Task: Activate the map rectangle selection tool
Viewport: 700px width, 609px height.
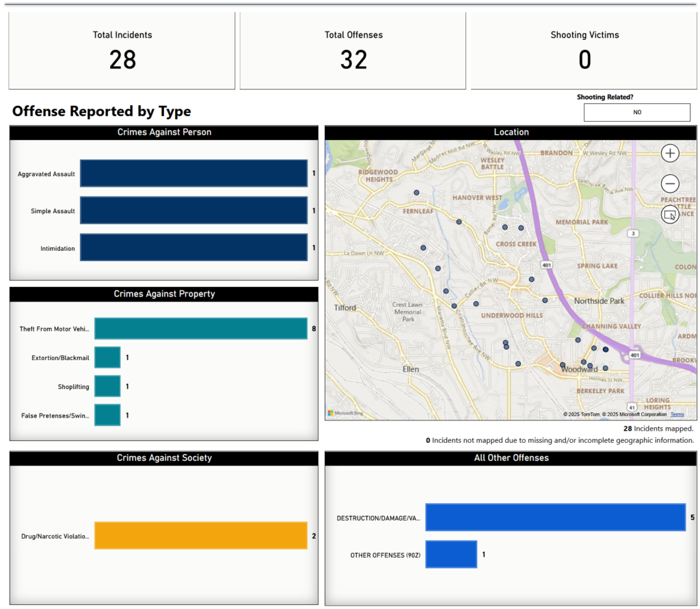Action: click(670, 215)
